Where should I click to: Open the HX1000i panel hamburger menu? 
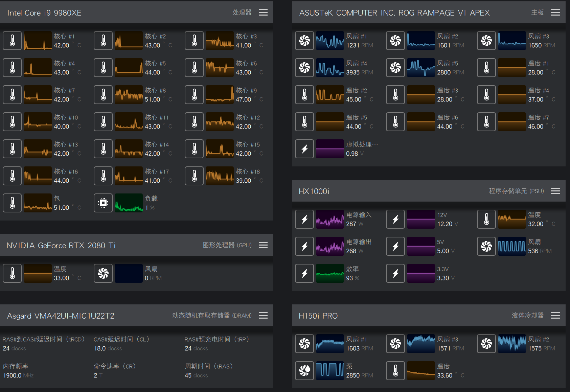tap(555, 191)
